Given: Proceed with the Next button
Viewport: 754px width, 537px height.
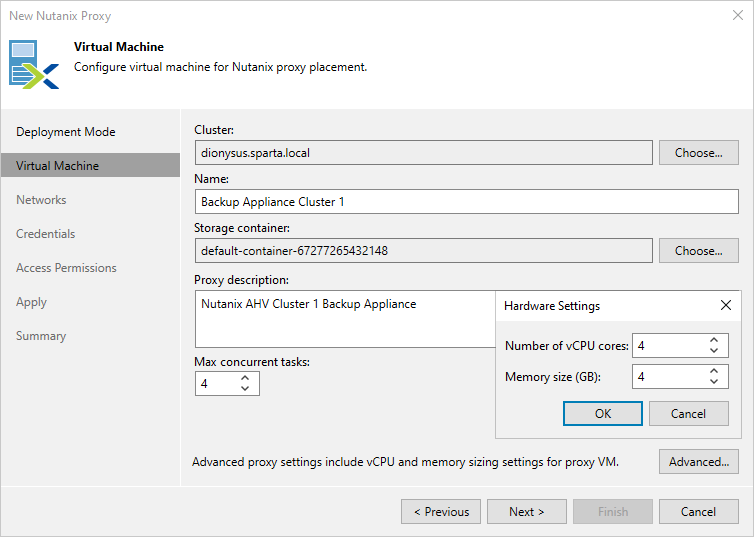Looking at the screenshot, I should pos(526,512).
